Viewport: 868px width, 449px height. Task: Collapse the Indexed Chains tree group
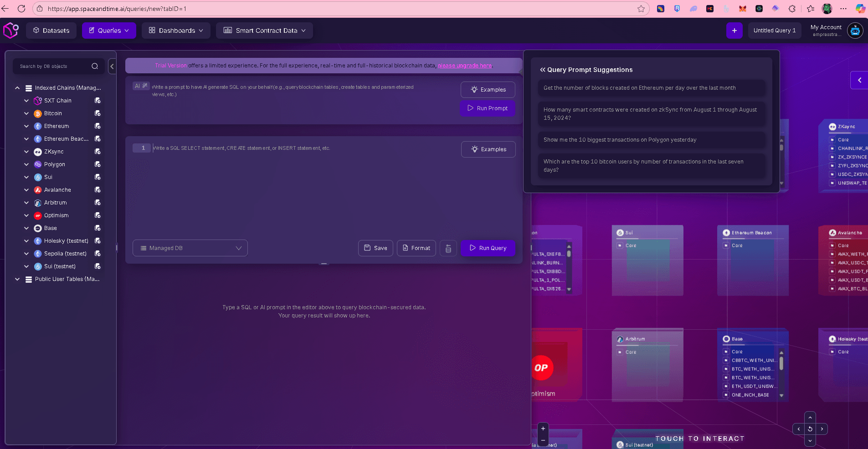point(17,88)
